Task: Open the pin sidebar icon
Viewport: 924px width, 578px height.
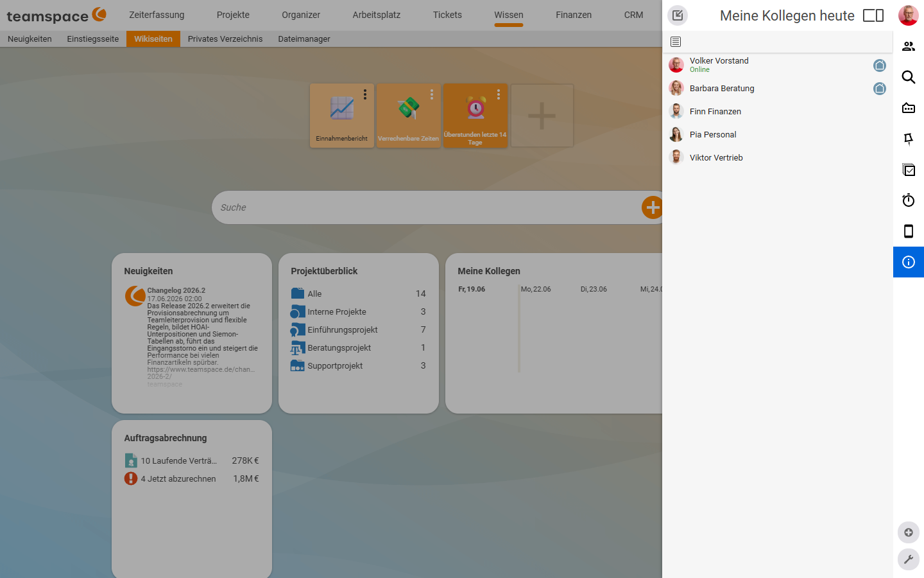Action: pyautogui.click(x=909, y=139)
